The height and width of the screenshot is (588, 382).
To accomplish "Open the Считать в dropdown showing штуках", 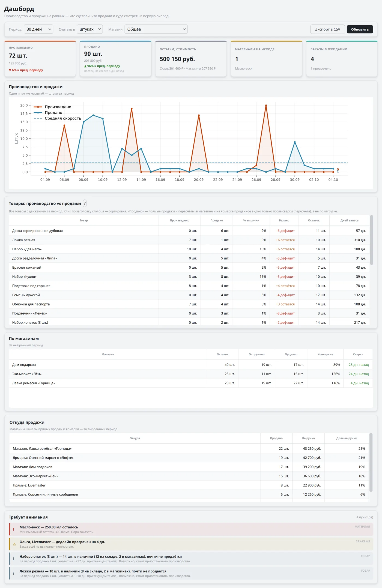I will 90,29.
